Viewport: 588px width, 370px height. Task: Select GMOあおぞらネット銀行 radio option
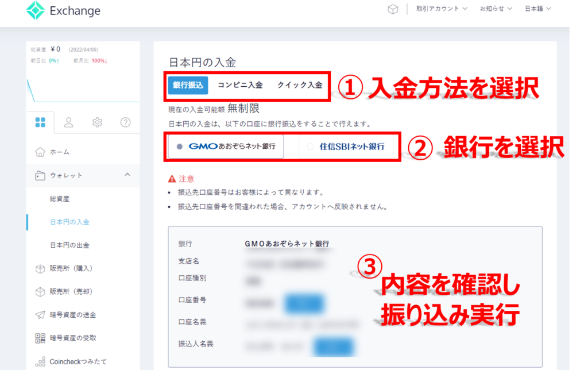[226, 147]
